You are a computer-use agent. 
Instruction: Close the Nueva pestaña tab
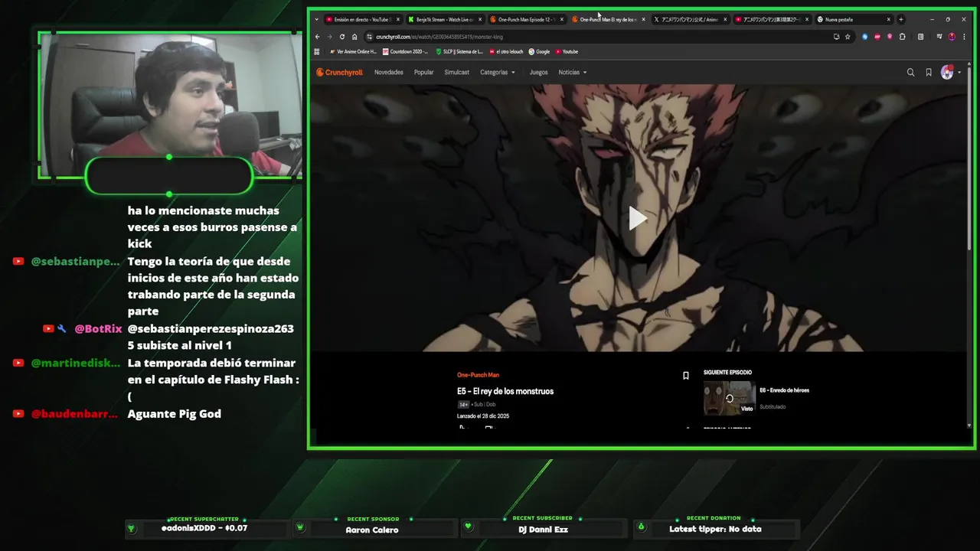889,19
